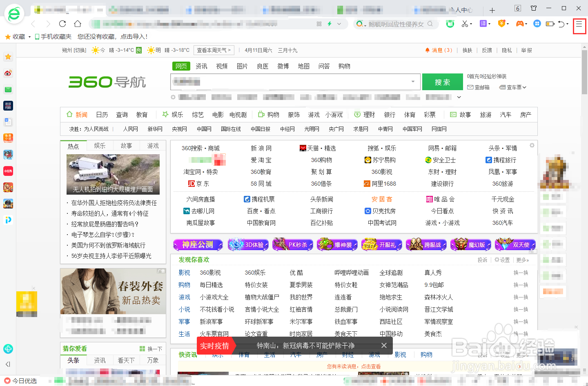Expand 查车票 dropdown
This screenshot has width=588, height=386.
point(524,87)
